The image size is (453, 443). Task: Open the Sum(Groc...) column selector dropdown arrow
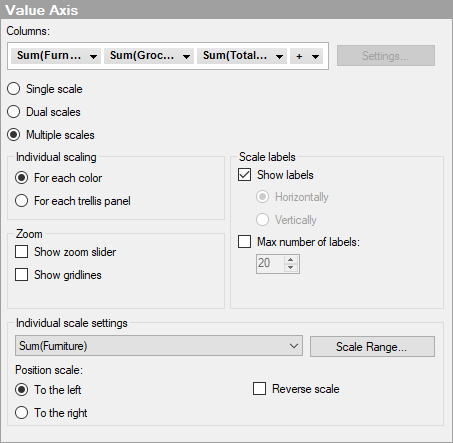click(186, 56)
